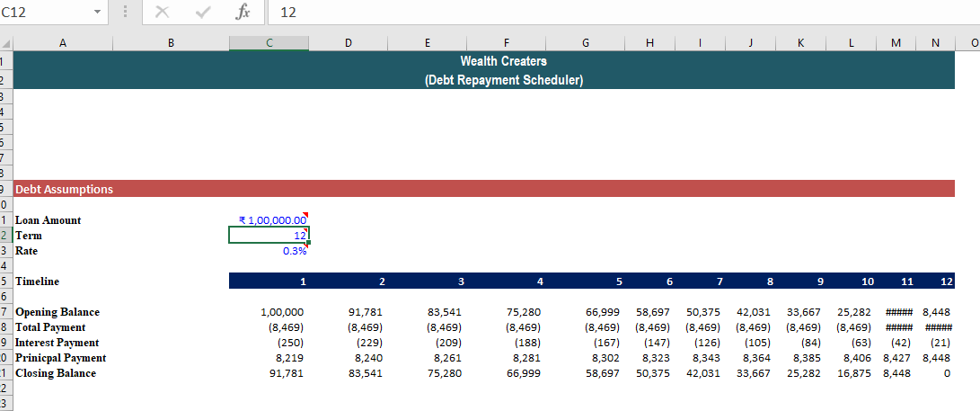Image resolution: width=980 pixels, height=411 pixels.
Task: Select the Loan Amount label cell
Action: click(49, 220)
